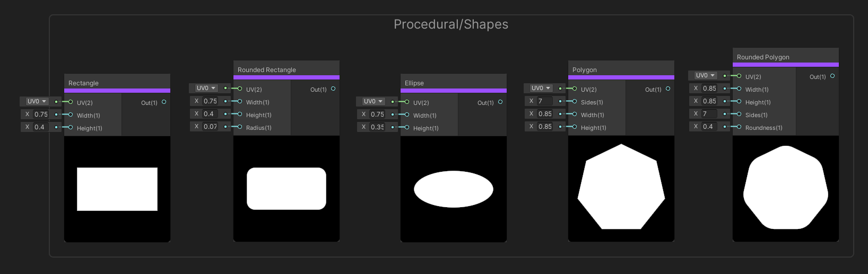The image size is (868, 274).
Task: Click the Rounded Polygon preview thumbnail
Action: tap(786, 189)
